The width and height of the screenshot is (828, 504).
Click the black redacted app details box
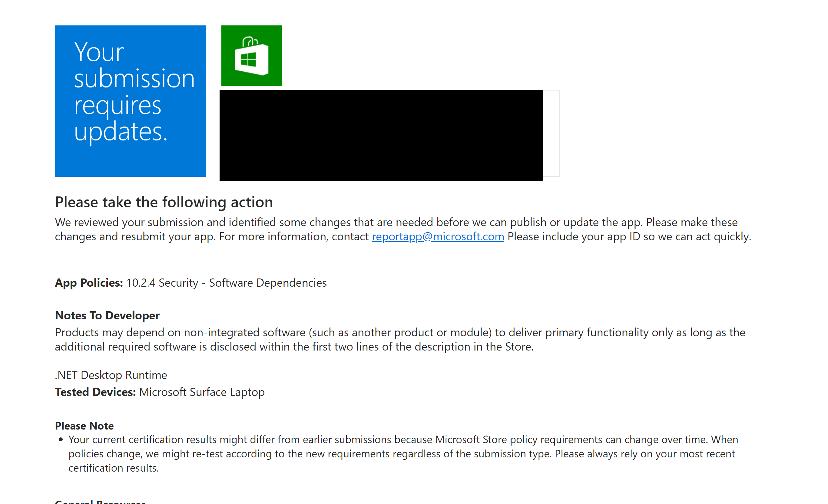381,135
